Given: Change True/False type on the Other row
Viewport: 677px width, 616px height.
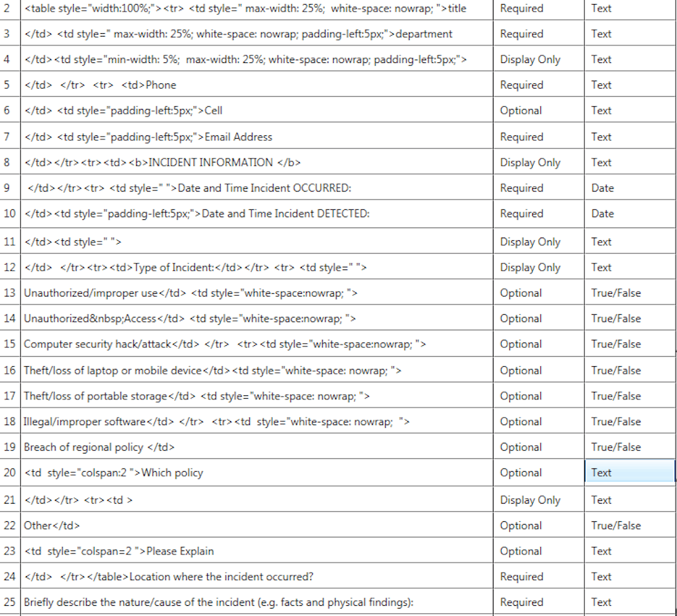Looking at the screenshot, I should tap(630, 525).
